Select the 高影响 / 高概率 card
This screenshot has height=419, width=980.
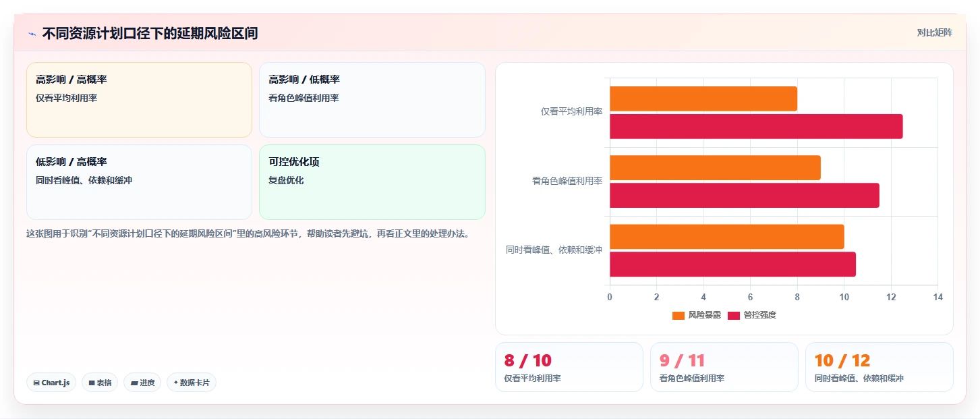click(x=139, y=100)
